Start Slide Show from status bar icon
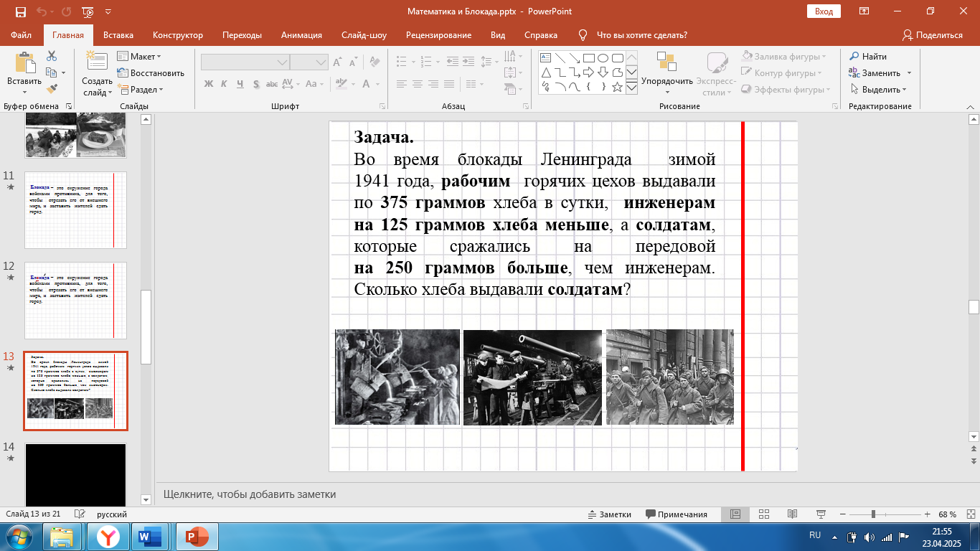980x551 pixels. [x=821, y=514]
